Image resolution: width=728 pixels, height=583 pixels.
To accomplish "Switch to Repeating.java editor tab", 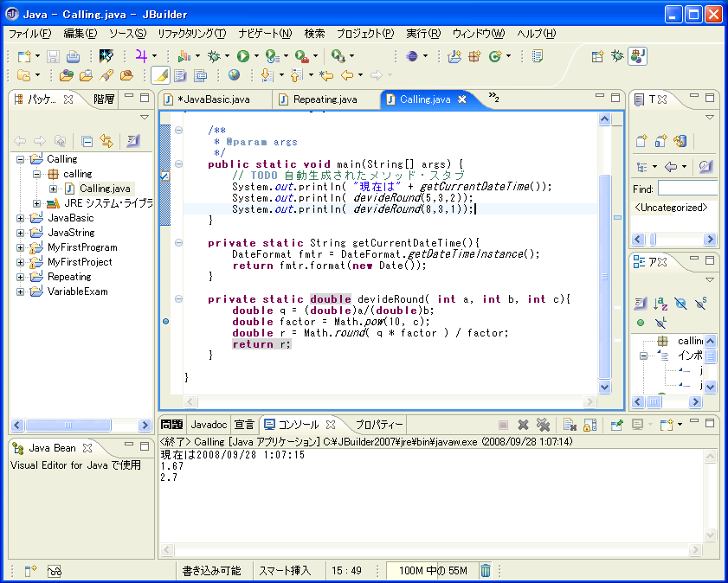I will coord(325,99).
